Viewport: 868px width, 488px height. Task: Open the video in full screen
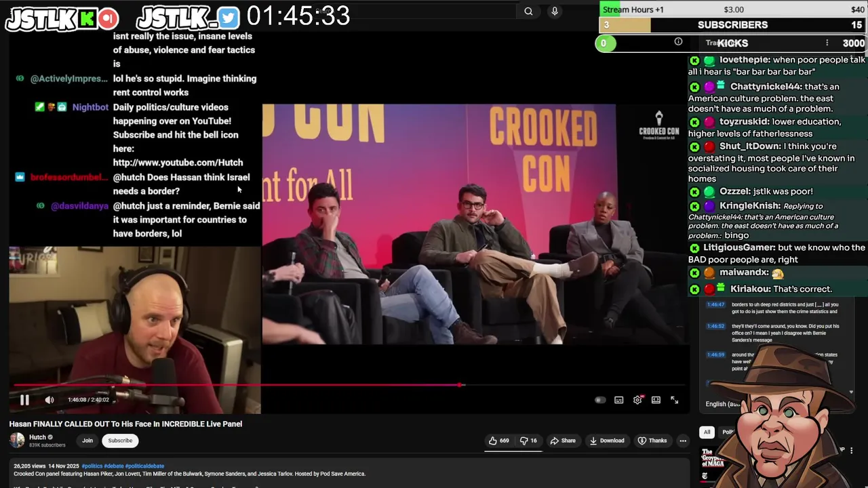675,400
